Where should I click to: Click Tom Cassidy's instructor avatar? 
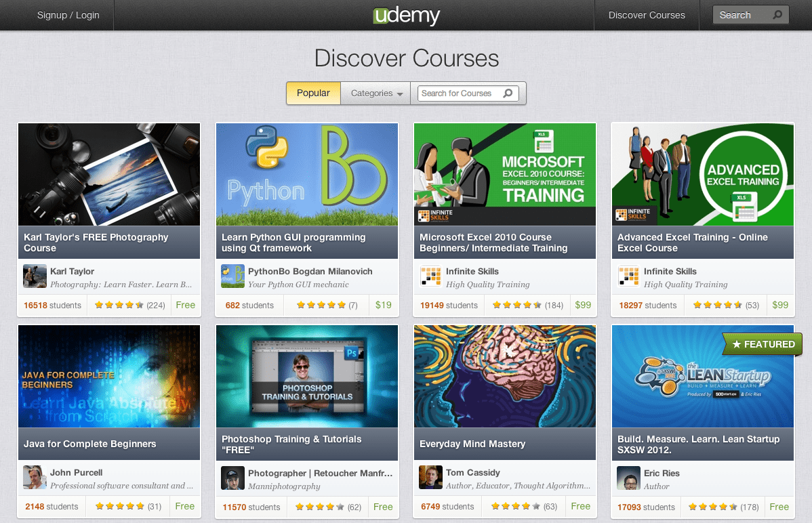(430, 478)
